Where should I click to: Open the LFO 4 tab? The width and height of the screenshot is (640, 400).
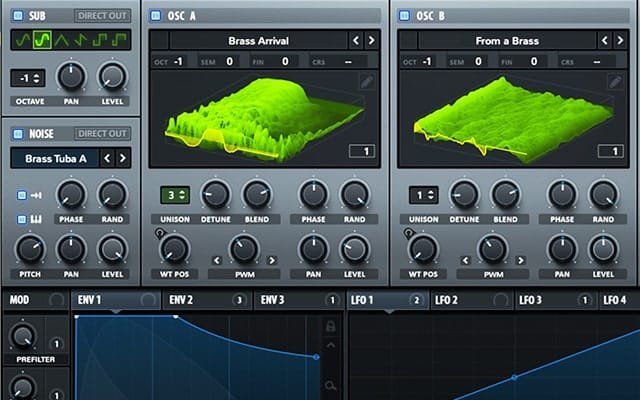click(619, 300)
